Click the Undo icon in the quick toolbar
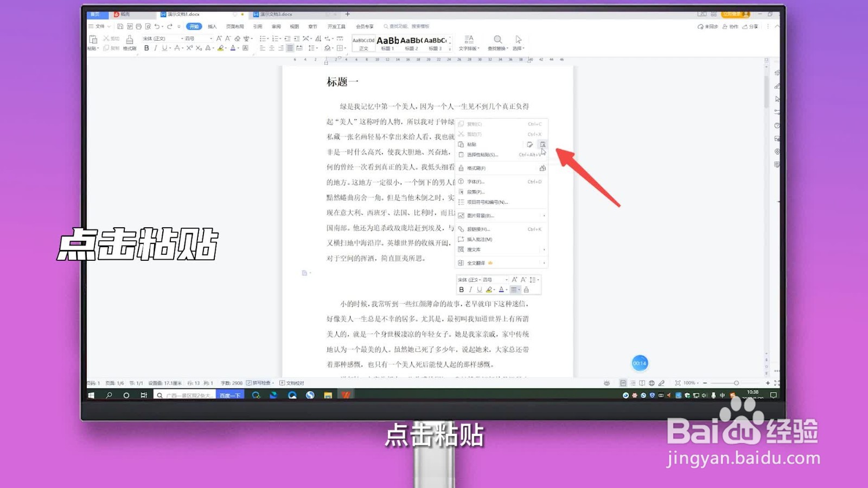Image resolution: width=868 pixels, height=488 pixels. [157, 27]
